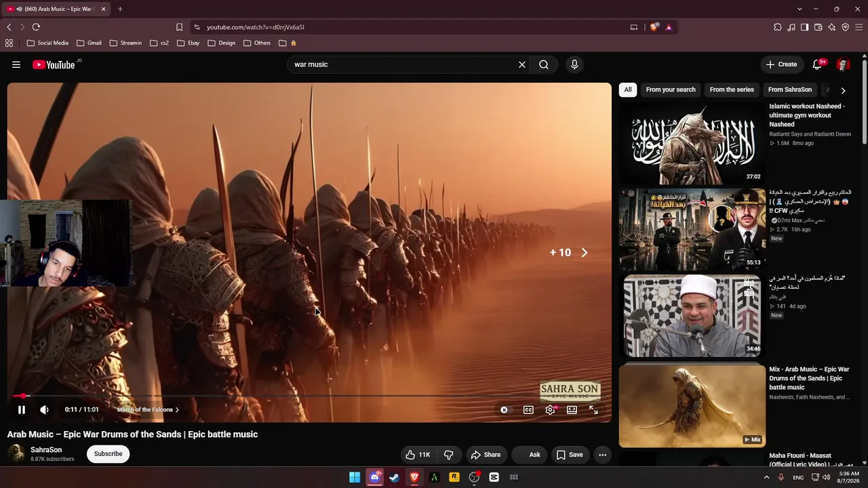Open the music note media control icon
The width and height of the screenshot is (868, 488).
tap(791, 27)
